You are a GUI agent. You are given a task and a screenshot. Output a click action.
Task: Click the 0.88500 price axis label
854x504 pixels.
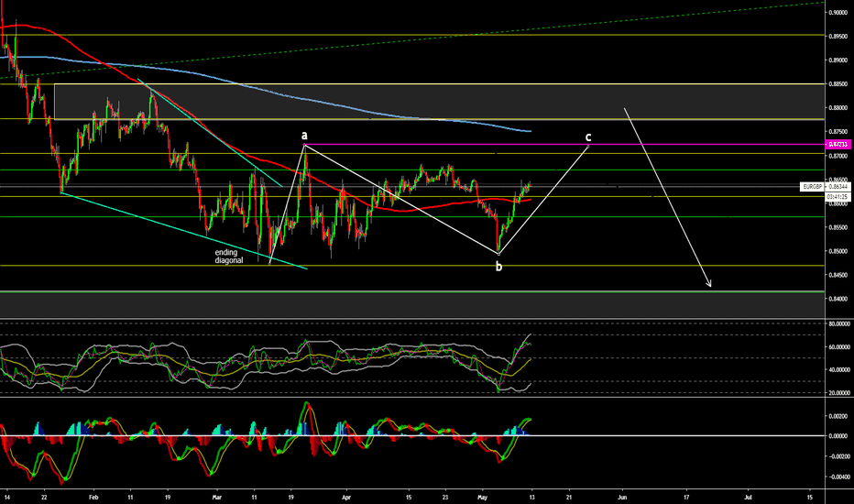(838, 84)
